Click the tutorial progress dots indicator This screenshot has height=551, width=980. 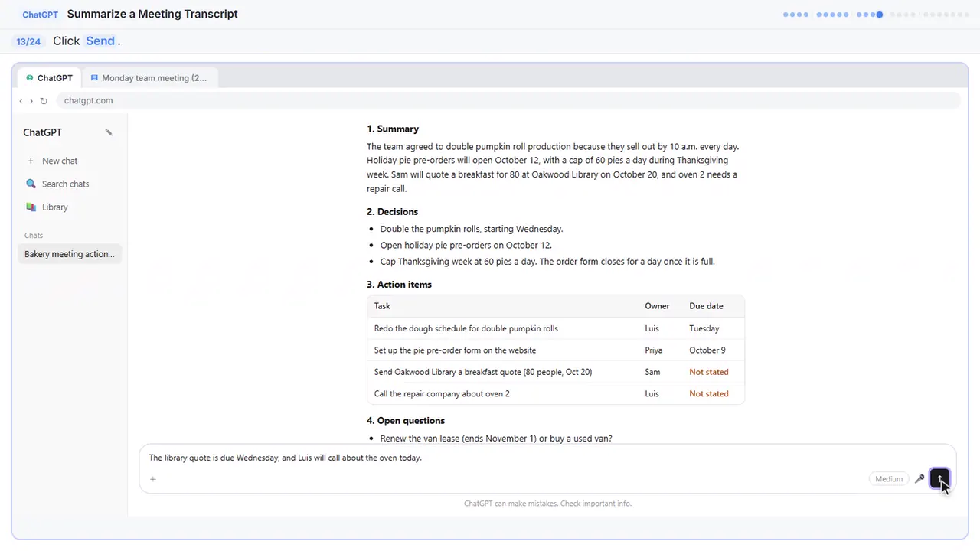click(876, 15)
